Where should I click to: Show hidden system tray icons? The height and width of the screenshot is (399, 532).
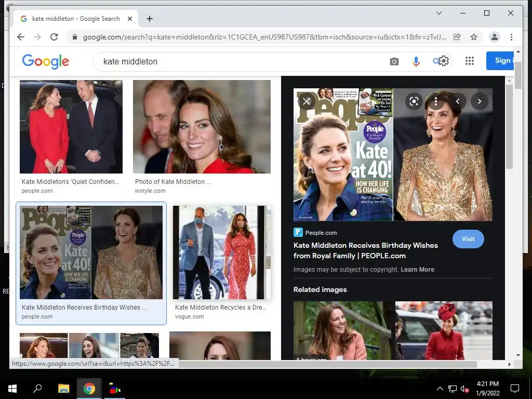[440, 389]
